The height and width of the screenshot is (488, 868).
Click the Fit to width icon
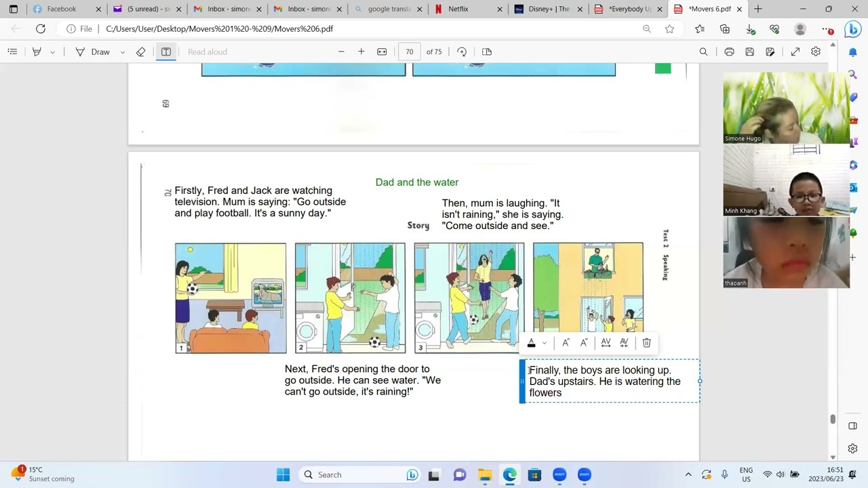click(x=382, y=52)
